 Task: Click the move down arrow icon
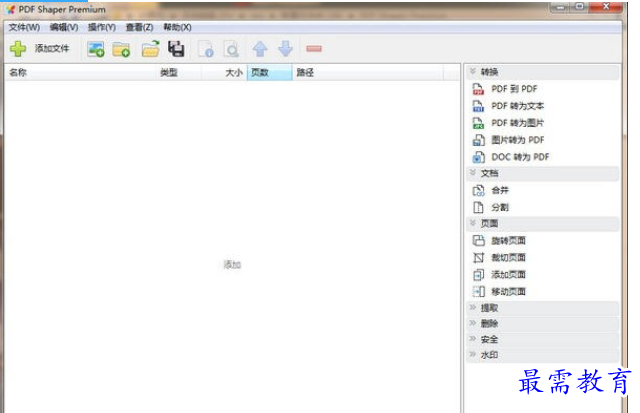tap(285, 49)
